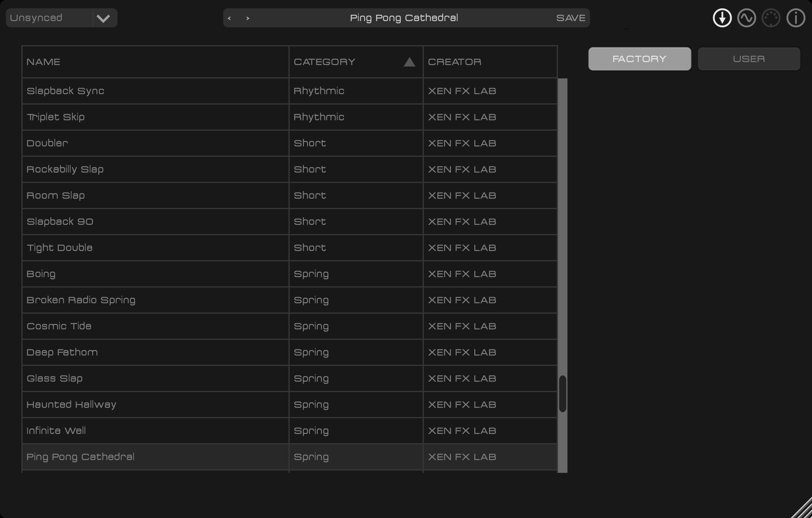Expand the Unsynced dropdown chevron
Screen dimensions: 812x518
[x=103, y=18]
